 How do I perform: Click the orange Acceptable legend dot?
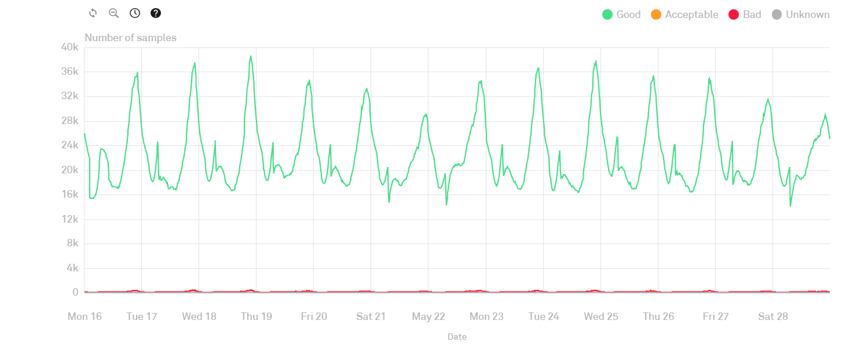[656, 14]
